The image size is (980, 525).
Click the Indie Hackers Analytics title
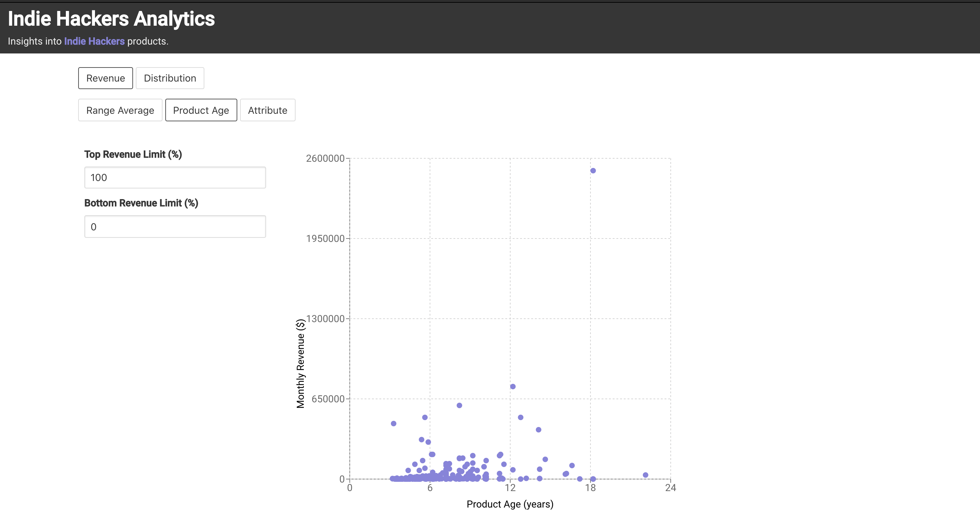click(x=111, y=19)
